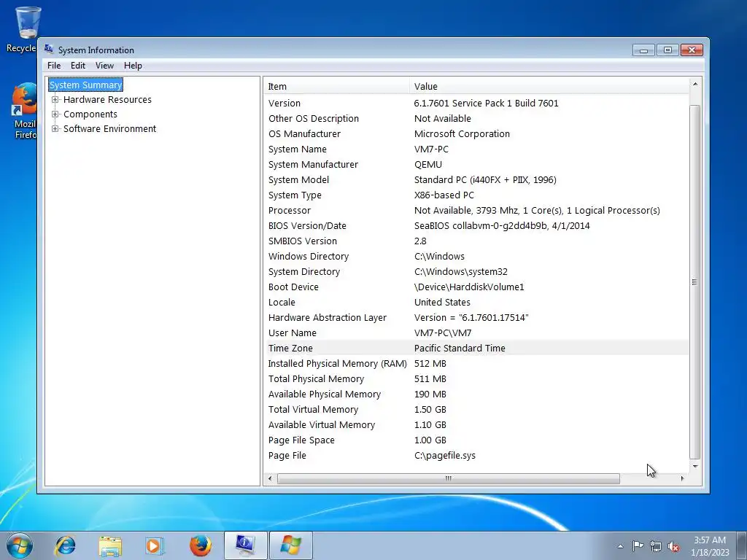Open the Windows Start button

click(19, 545)
